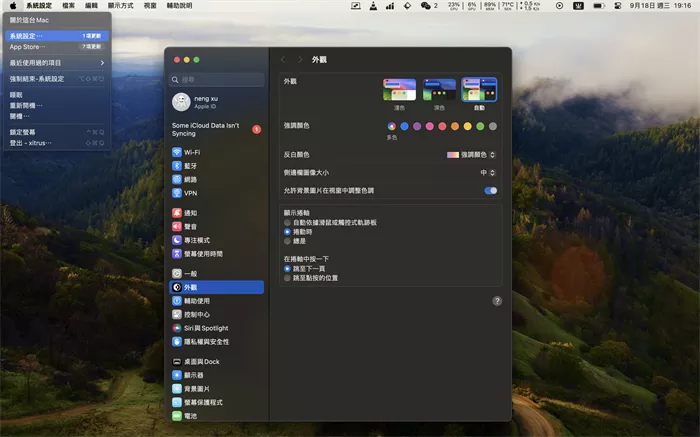700x437 pixels.
Task: Toggle 允許背景圖片在視窗中調整色調 switch
Action: pos(490,190)
